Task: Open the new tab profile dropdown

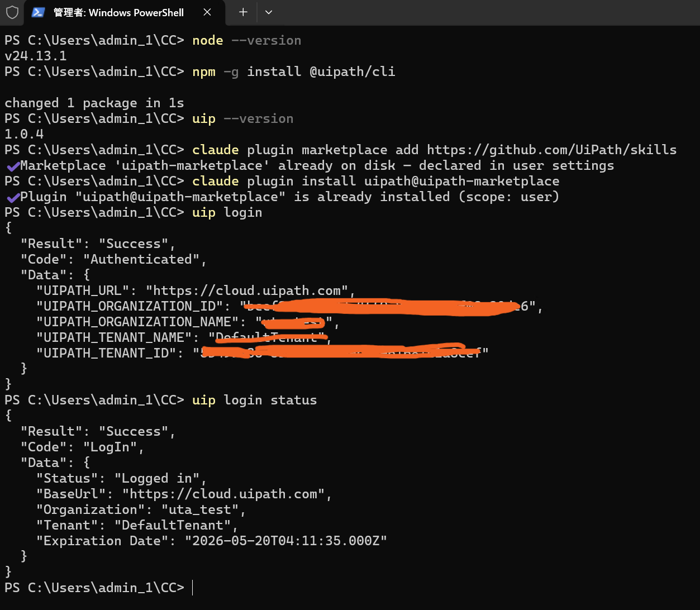Action: pyautogui.click(x=269, y=12)
